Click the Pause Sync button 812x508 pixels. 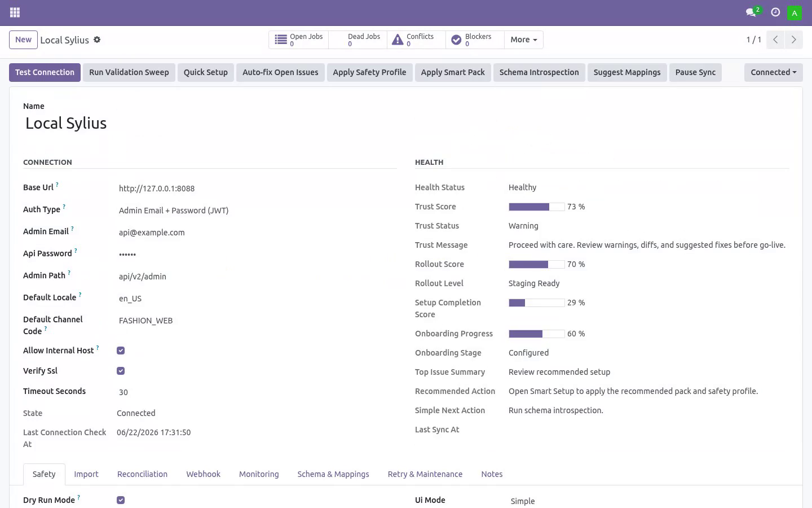[x=695, y=72]
